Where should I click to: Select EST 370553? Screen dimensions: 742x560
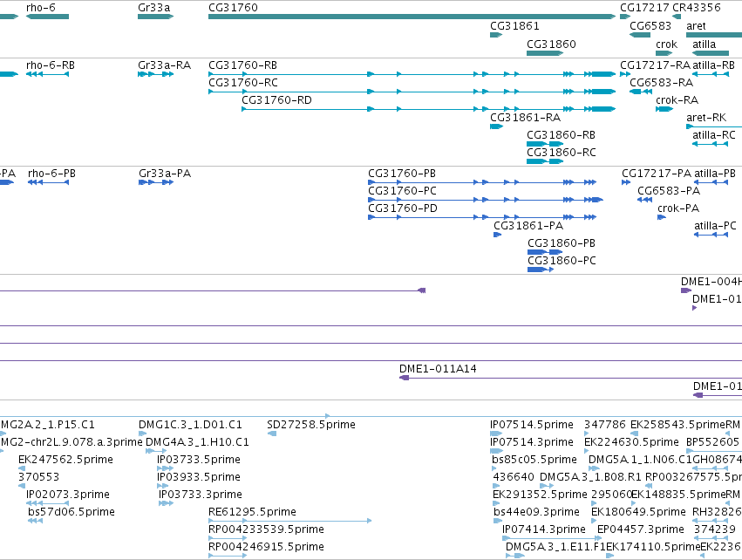point(39,478)
